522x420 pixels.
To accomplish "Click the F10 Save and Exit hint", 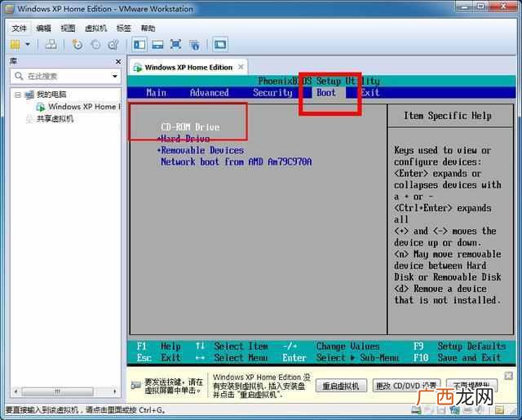I will [x=458, y=358].
